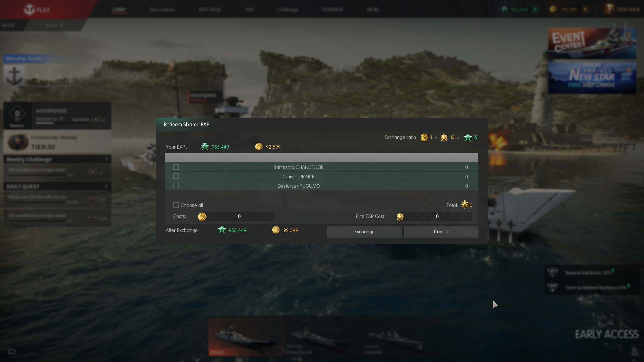This screenshot has height=362, width=644.
Task: Focus the Elite EXP Cost input field
Action: [437, 216]
